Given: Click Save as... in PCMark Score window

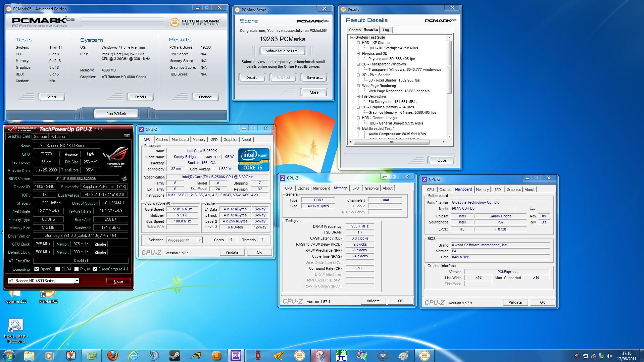Looking at the screenshot, I should pyautogui.click(x=314, y=77).
